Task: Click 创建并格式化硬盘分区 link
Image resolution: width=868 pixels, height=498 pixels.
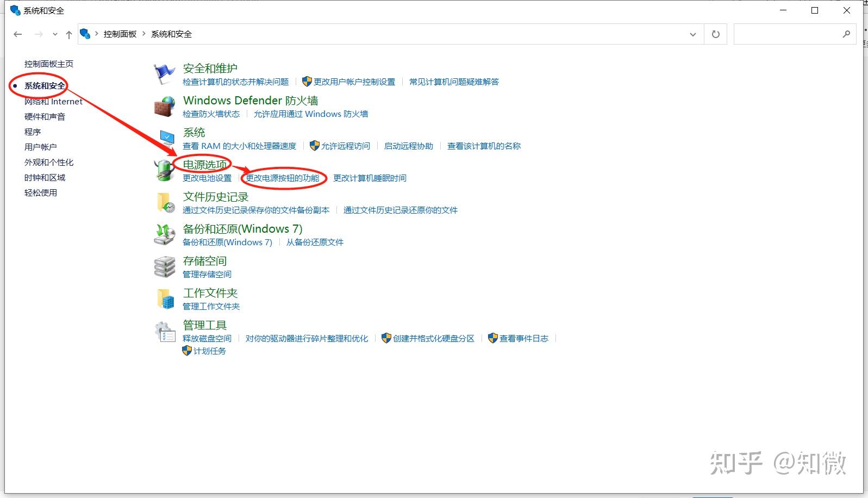Action: (434, 338)
